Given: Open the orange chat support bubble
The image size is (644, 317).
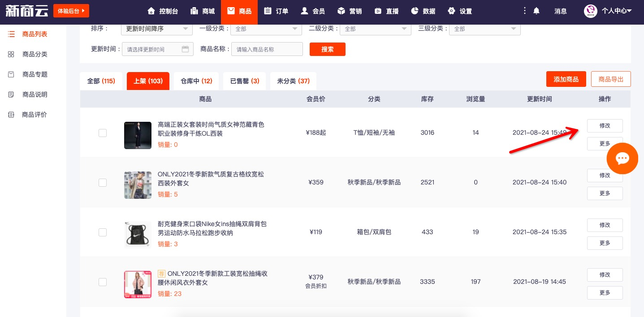Looking at the screenshot, I should [622, 158].
